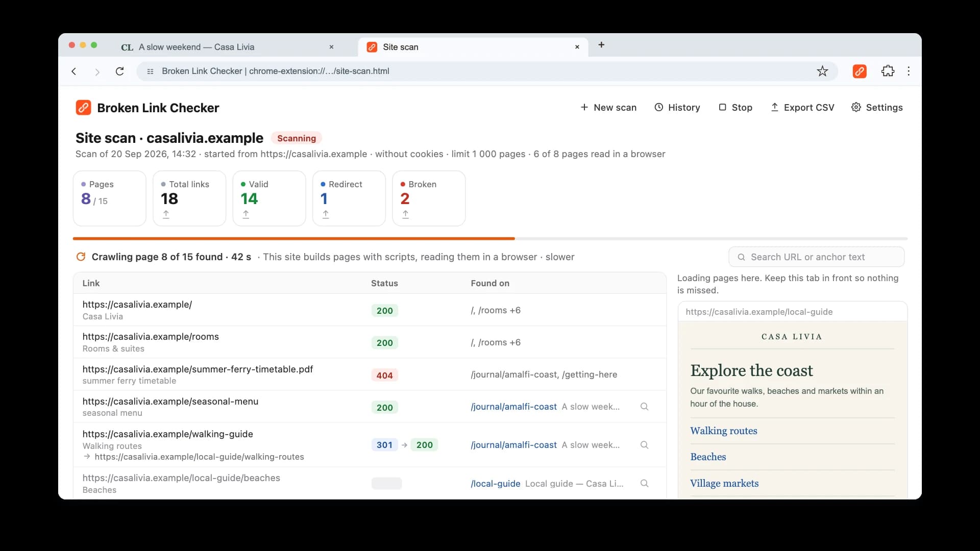
Task: Export Broken links card using its upload icon
Action: tap(405, 215)
